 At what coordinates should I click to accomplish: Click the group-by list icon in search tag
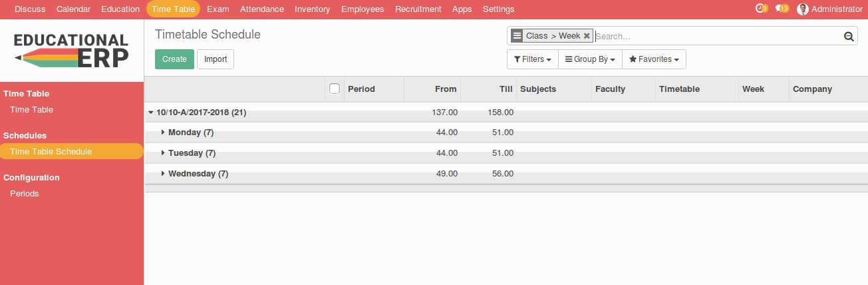click(x=517, y=36)
